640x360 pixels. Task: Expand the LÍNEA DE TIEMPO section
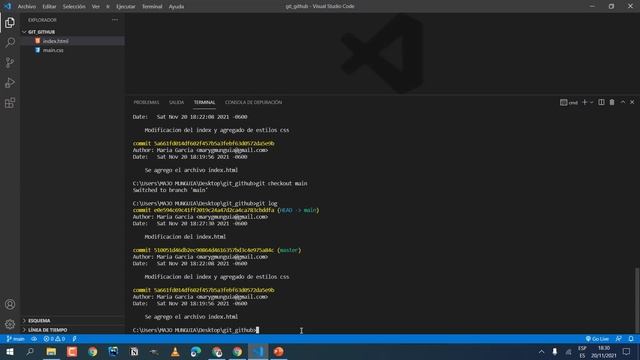47,330
